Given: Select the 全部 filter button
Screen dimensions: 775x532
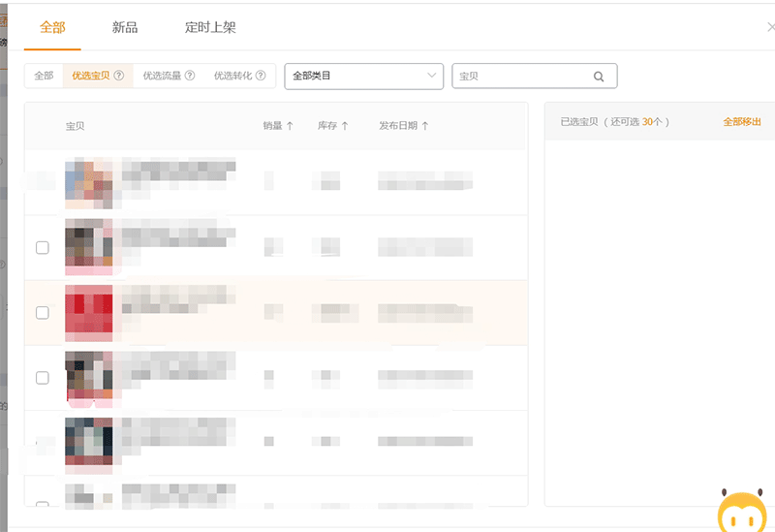Looking at the screenshot, I should [x=44, y=76].
